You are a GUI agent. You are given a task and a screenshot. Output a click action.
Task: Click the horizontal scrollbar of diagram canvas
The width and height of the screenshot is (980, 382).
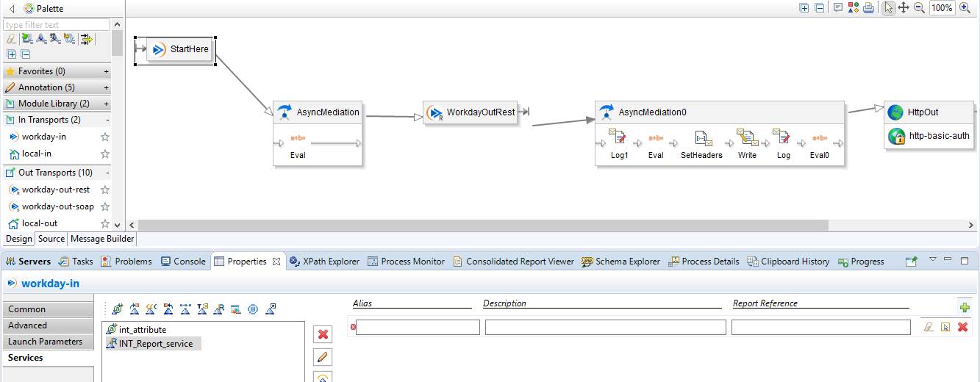click(x=483, y=225)
